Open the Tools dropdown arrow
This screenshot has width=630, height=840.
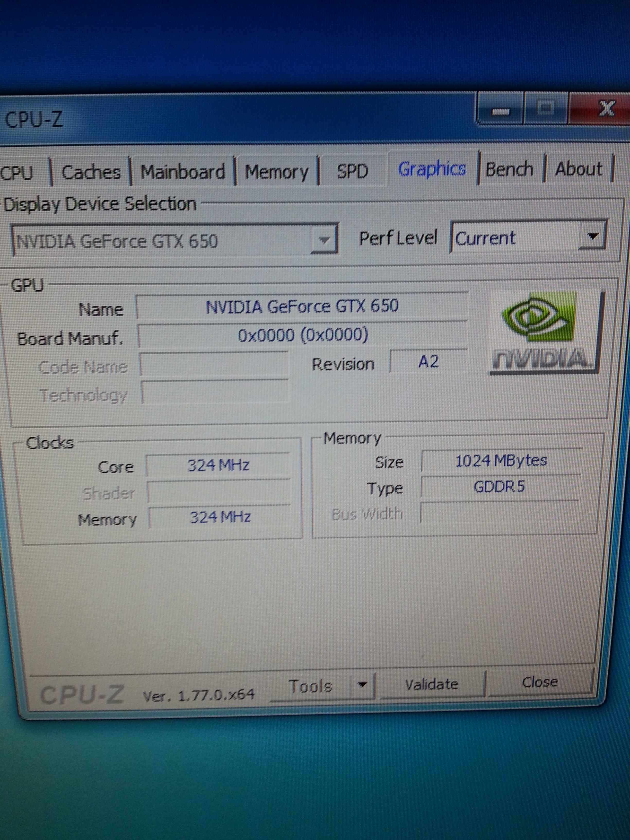[x=363, y=684]
